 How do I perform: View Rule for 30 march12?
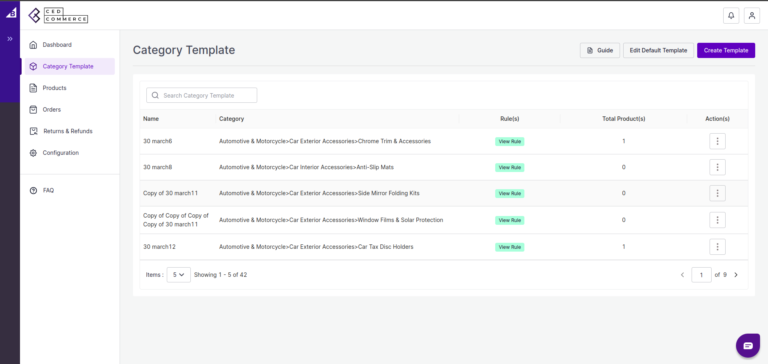click(x=509, y=247)
